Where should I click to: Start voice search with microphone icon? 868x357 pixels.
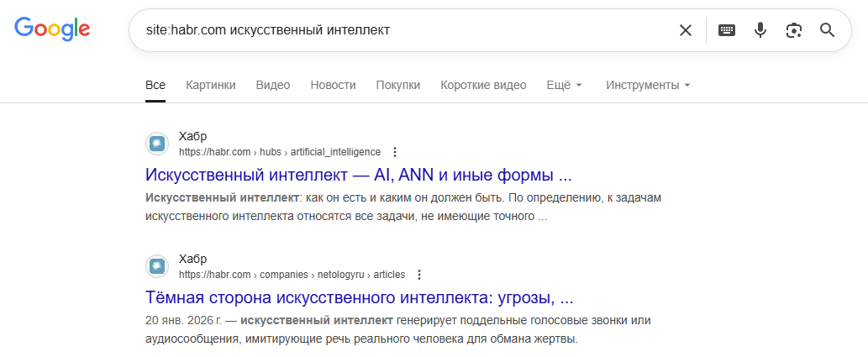click(x=760, y=30)
